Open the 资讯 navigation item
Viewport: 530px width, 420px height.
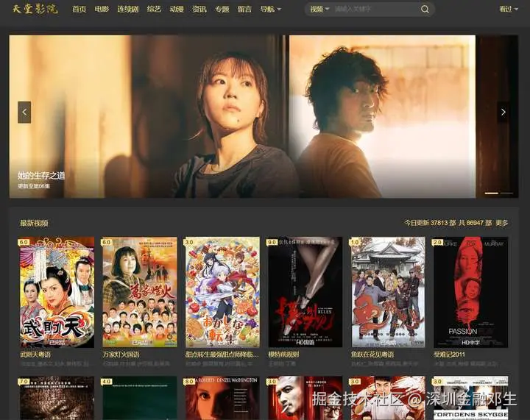pyautogui.click(x=199, y=9)
